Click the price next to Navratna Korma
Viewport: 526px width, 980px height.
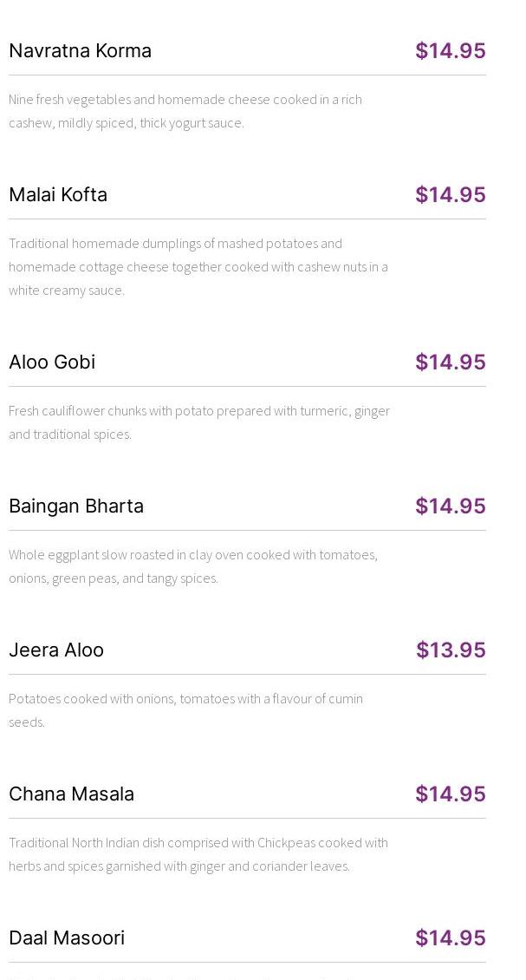click(x=450, y=50)
